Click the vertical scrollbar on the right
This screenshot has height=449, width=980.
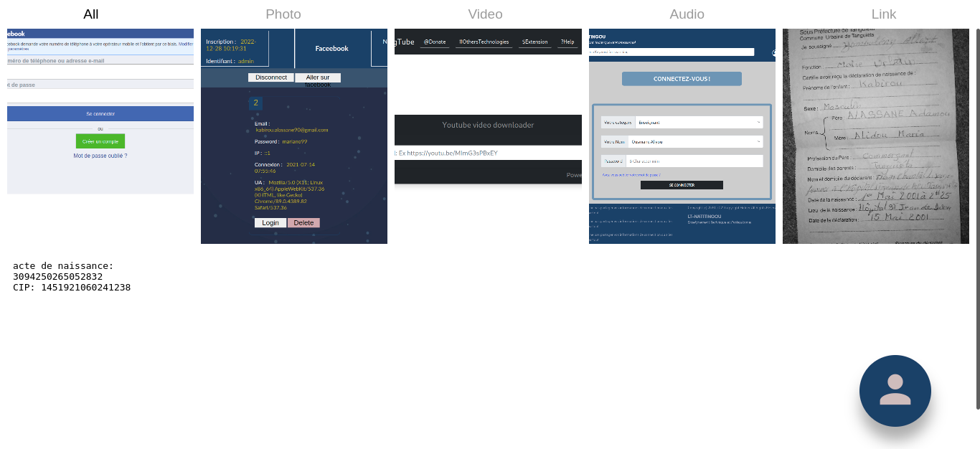click(x=977, y=219)
